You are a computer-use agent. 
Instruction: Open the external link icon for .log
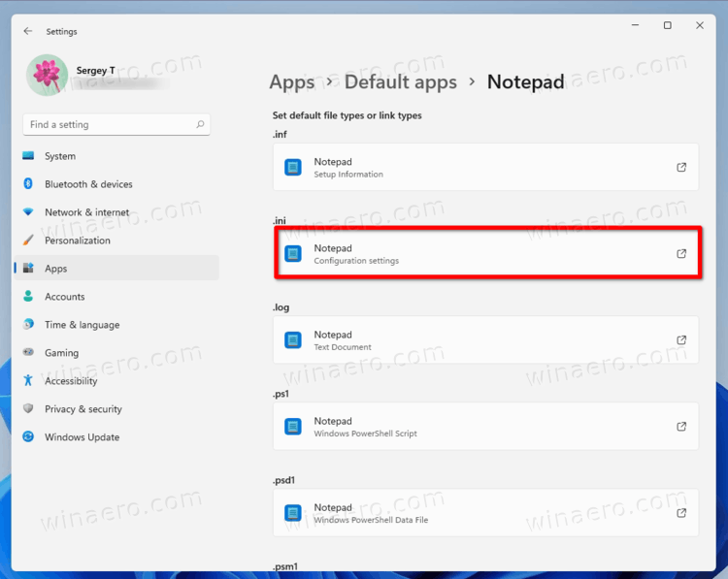[681, 340]
